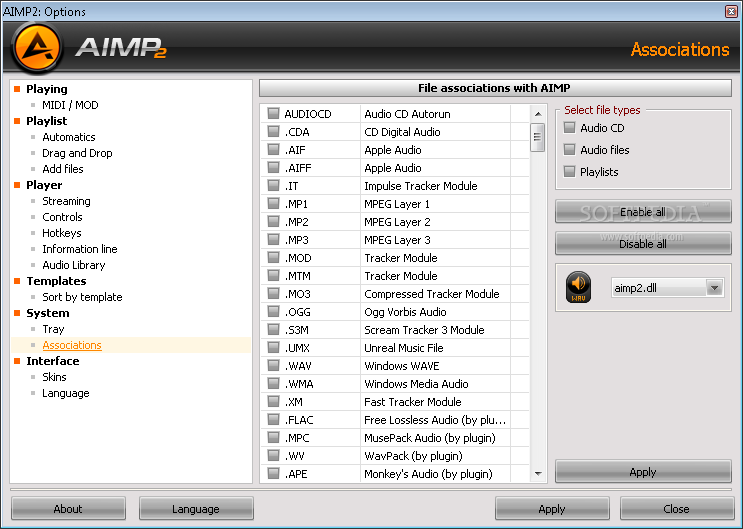The height and width of the screenshot is (529, 743).
Task: Open the About dialog
Action: tap(68, 509)
